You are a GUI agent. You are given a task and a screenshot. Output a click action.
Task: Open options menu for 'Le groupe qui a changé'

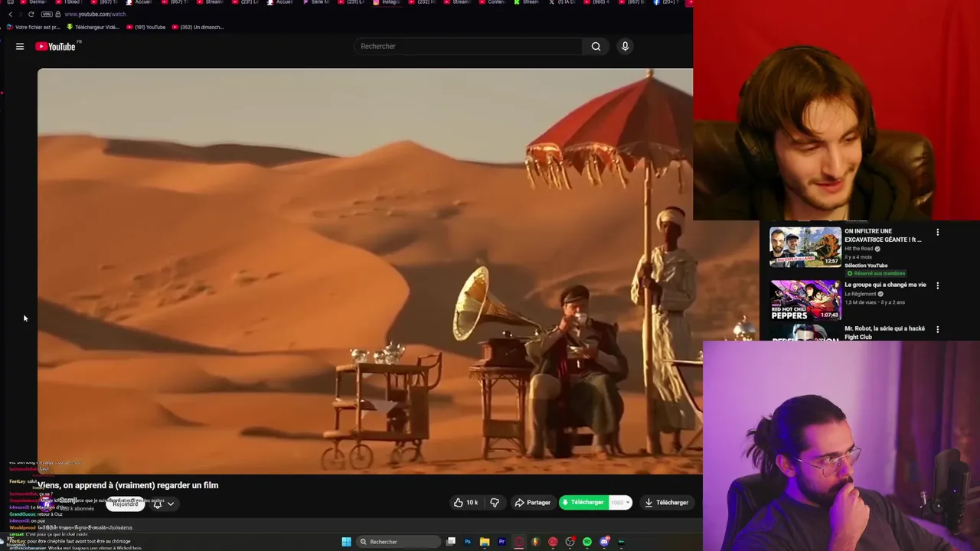click(x=937, y=285)
